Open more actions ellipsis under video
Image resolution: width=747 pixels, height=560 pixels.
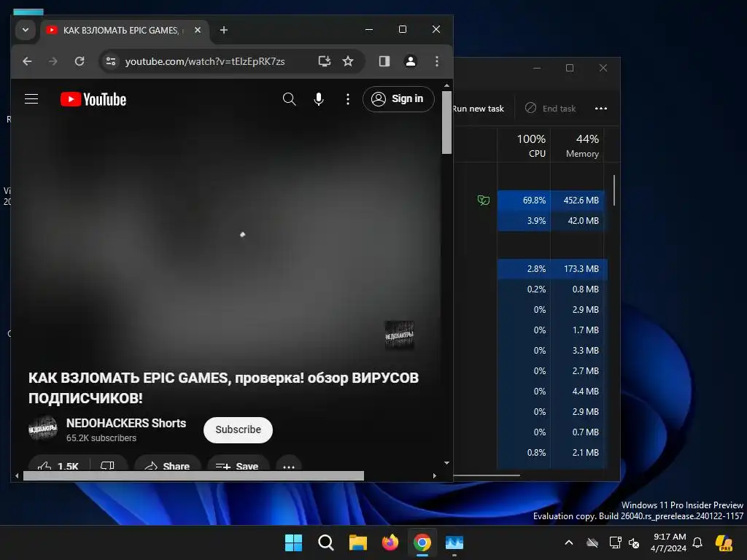pyautogui.click(x=289, y=464)
